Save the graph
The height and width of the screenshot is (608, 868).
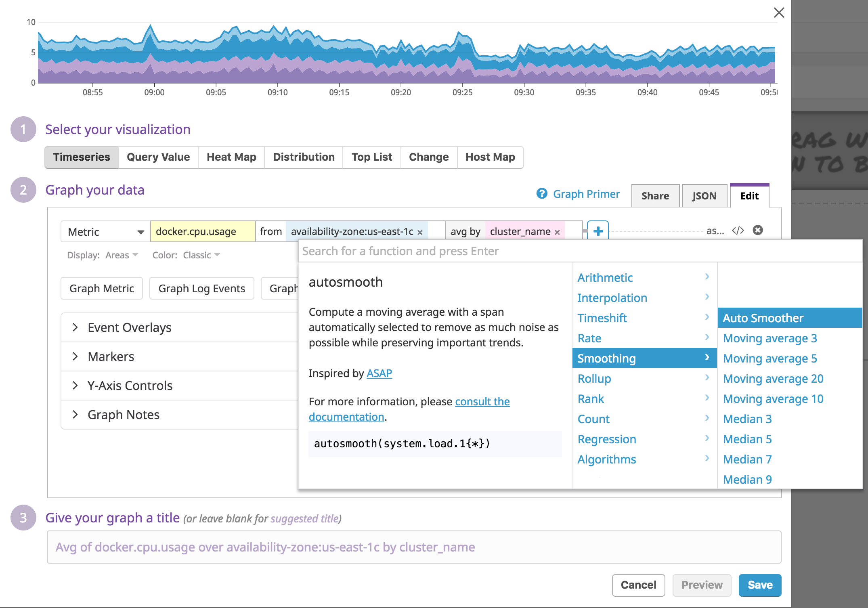[x=760, y=585]
